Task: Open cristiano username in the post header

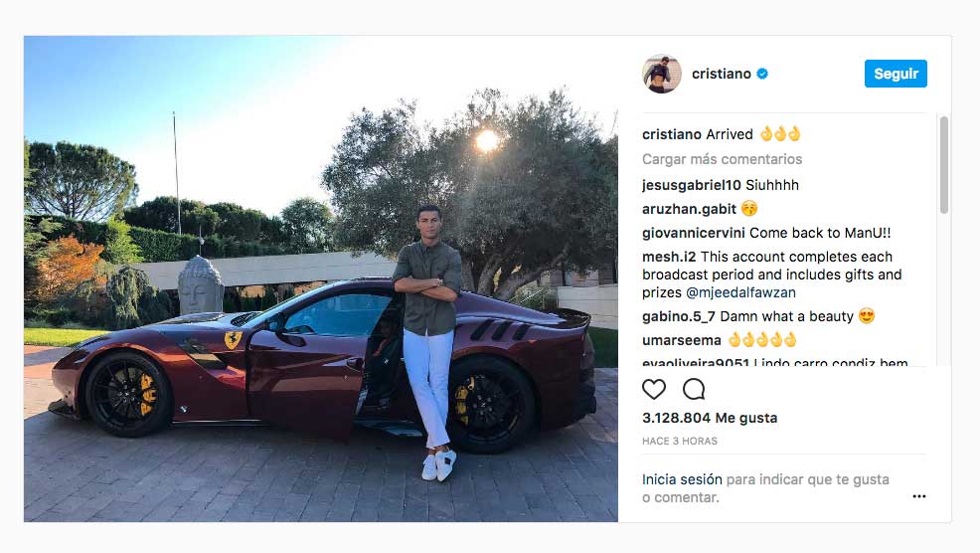Action: (x=722, y=74)
